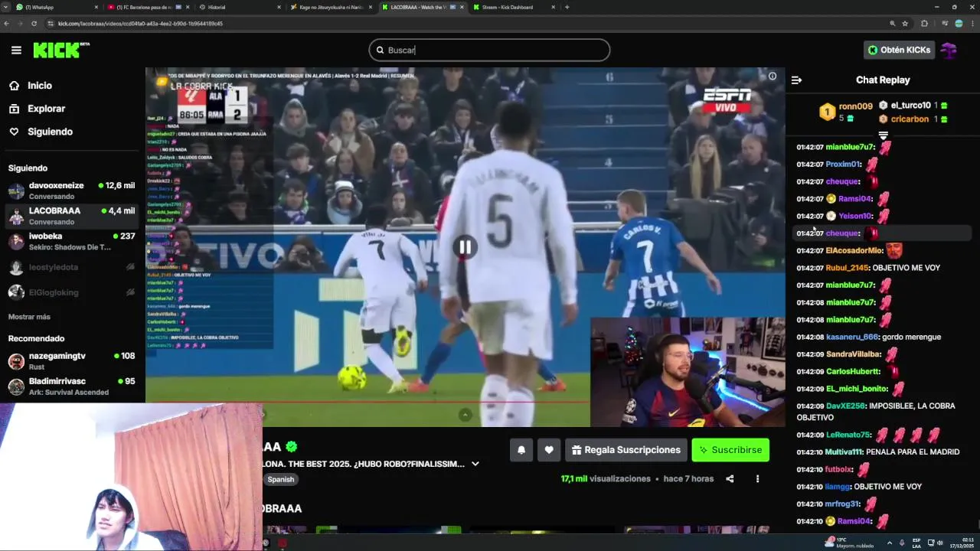Click username ElAcosadorMio in chat
This screenshot has width=980, height=551.
point(854,251)
